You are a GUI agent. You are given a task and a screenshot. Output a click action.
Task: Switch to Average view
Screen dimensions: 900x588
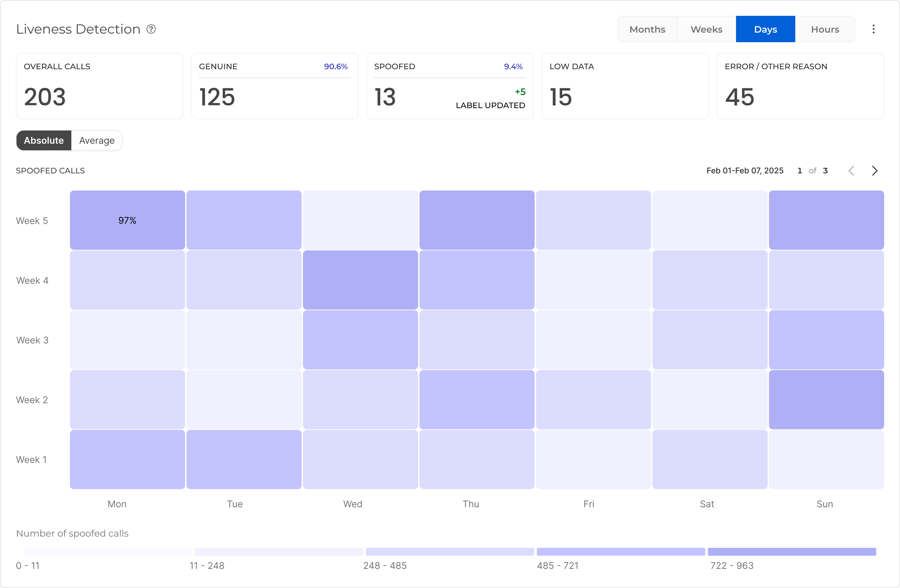pyautogui.click(x=97, y=141)
